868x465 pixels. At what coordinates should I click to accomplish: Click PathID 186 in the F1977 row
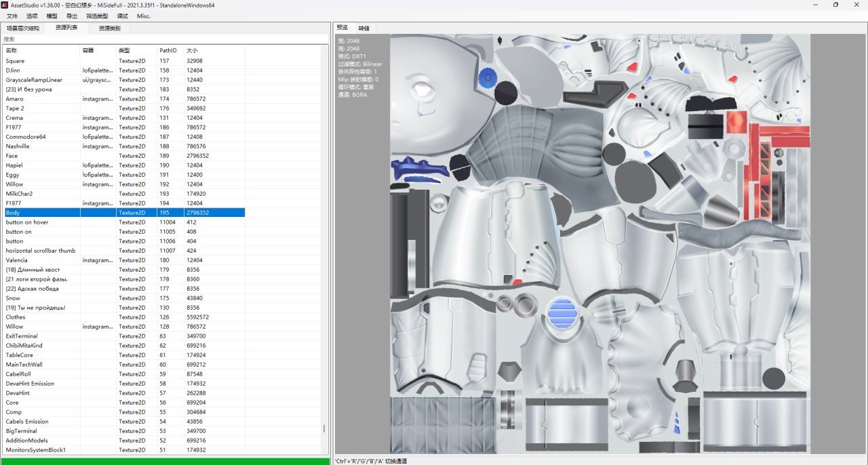coord(165,127)
